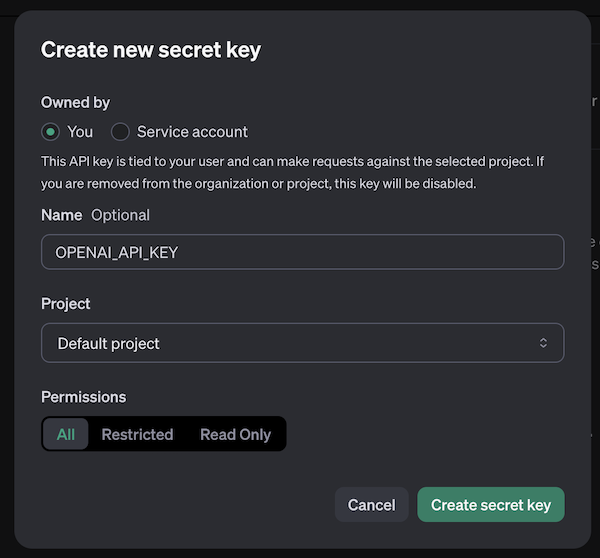This screenshot has height=558, width=600.
Task: Click the filled radio circle beside You
Action: coord(50,132)
